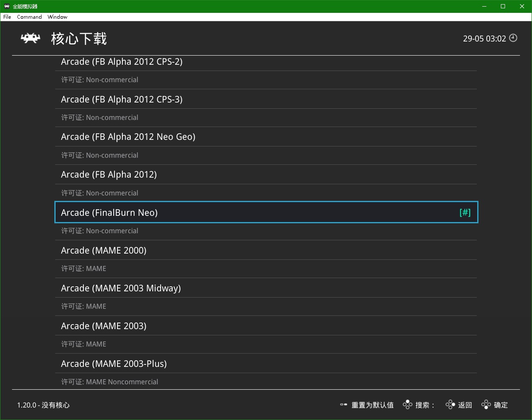This screenshot has width=532, height=420.
Task: Open the Command menu
Action: pos(29,17)
